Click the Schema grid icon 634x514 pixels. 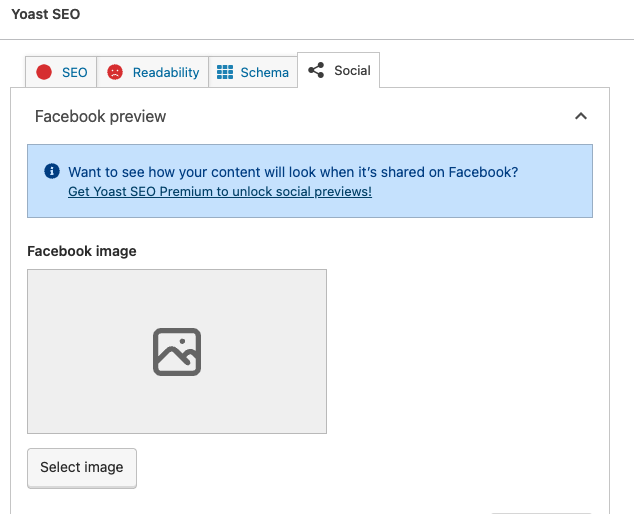pos(225,72)
